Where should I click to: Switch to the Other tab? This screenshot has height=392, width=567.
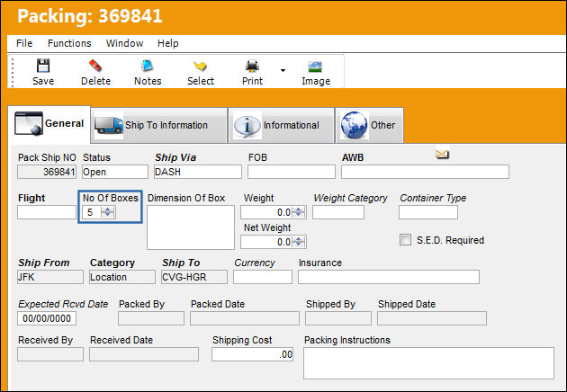tap(369, 125)
